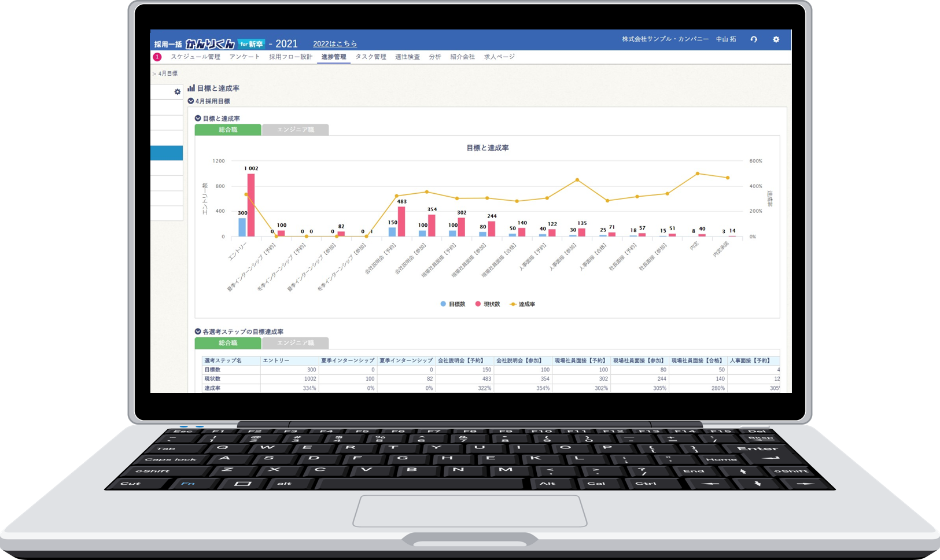Click the かんりくん for 新卒 logo
Screen dimensions: 940x560
pyautogui.click(x=224, y=44)
